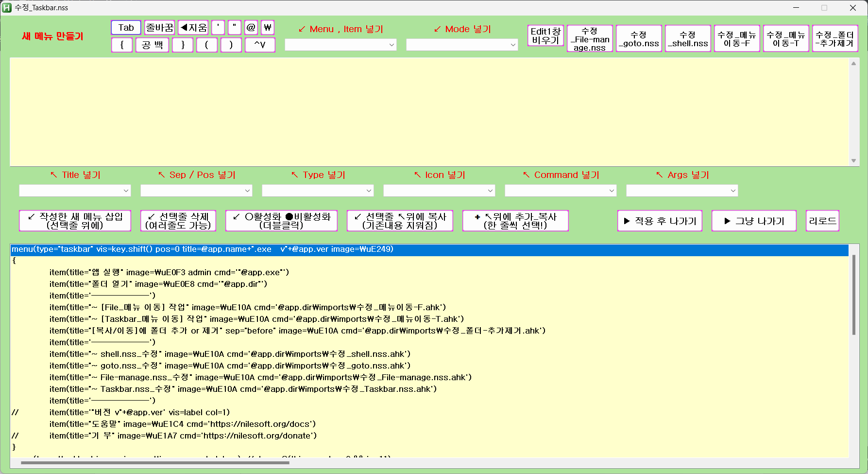Screen dimensions: 868x474
Task: Insert a closing curly brace
Action: [183, 45]
